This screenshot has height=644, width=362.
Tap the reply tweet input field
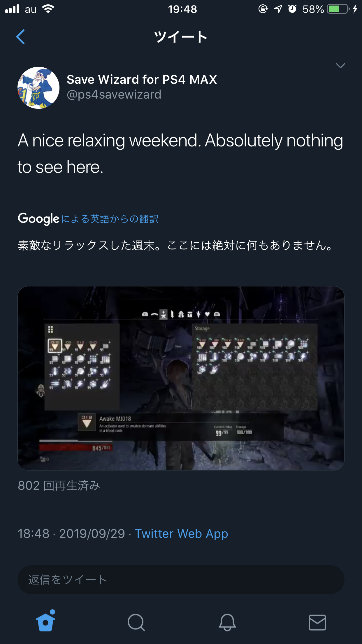click(x=181, y=580)
